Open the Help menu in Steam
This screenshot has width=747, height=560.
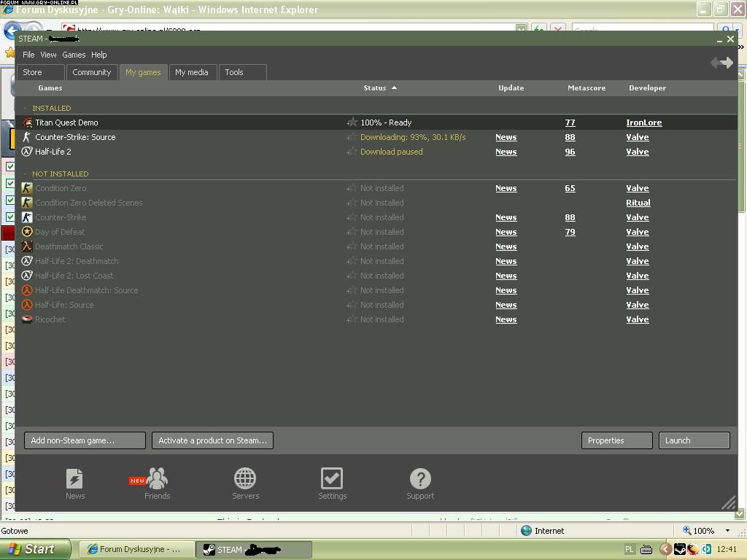pos(98,55)
